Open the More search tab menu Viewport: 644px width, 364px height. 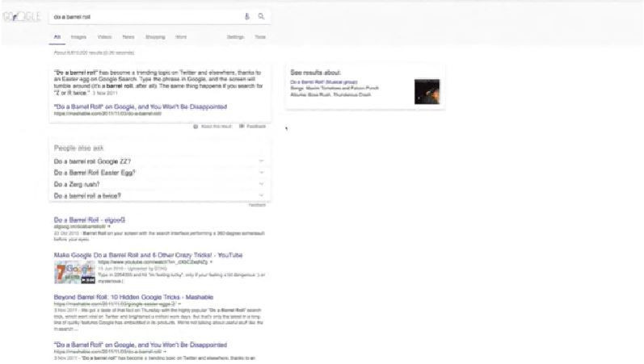point(181,37)
